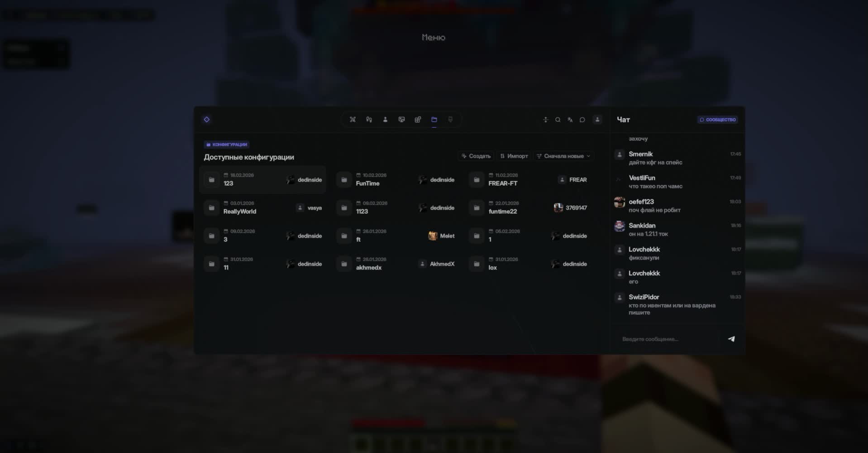Open the player tab icon
Image resolution: width=868 pixels, height=453 pixels.
coord(385,120)
